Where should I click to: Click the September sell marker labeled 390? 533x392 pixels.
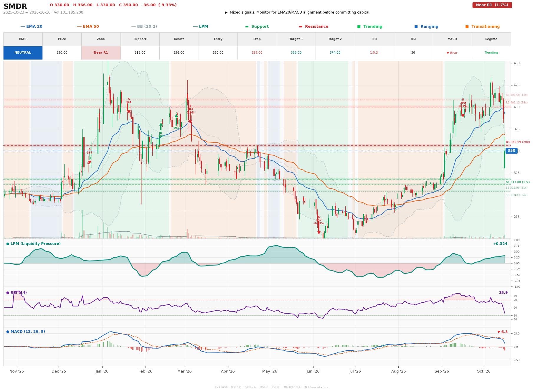coord(463,116)
